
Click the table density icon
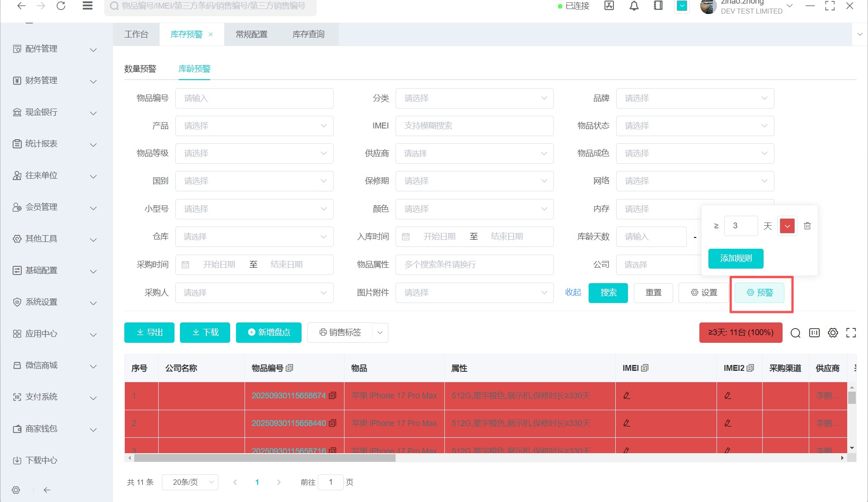tap(814, 333)
